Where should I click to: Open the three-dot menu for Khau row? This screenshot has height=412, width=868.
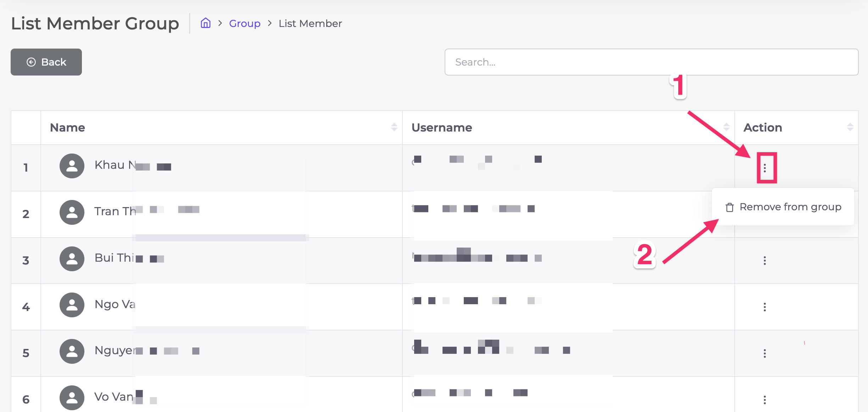pyautogui.click(x=765, y=168)
